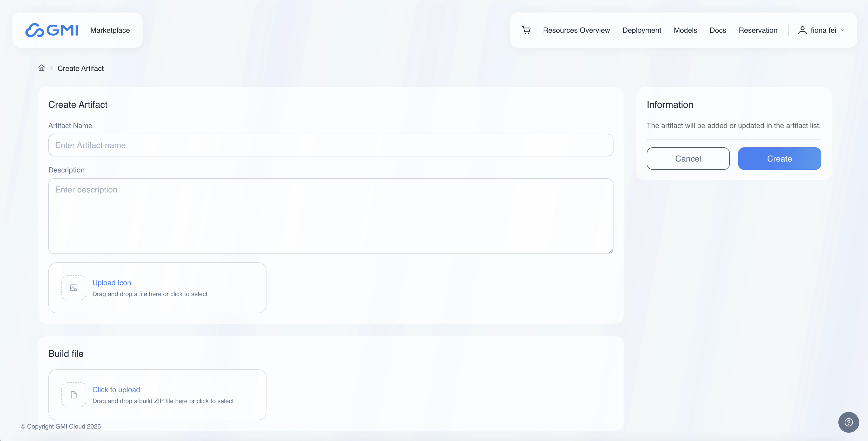Go to the Reservation page

point(758,30)
